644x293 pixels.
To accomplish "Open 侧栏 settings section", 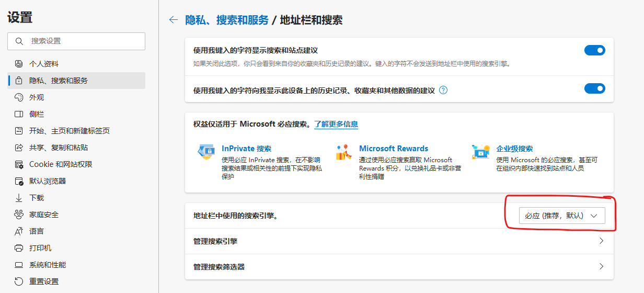I will [x=77, y=114].
